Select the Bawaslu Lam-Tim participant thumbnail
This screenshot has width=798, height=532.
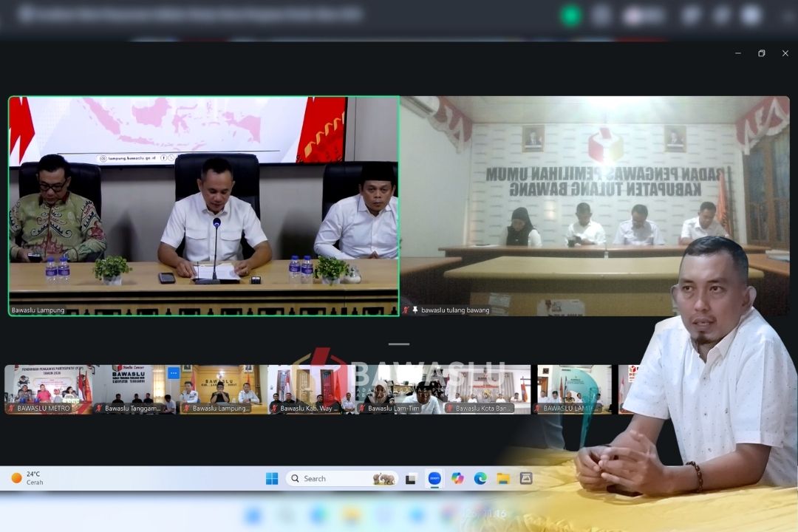(399, 389)
